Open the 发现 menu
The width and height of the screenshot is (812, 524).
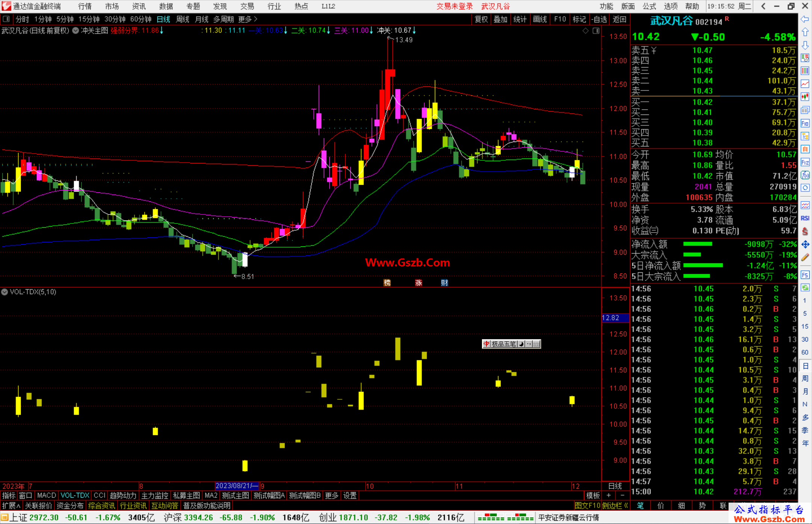[220, 6]
